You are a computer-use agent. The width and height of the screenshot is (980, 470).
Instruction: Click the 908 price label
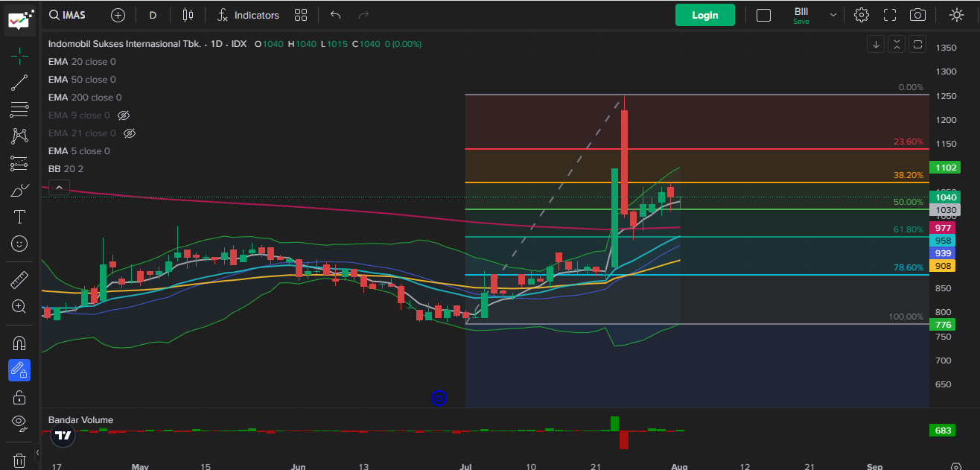click(943, 266)
